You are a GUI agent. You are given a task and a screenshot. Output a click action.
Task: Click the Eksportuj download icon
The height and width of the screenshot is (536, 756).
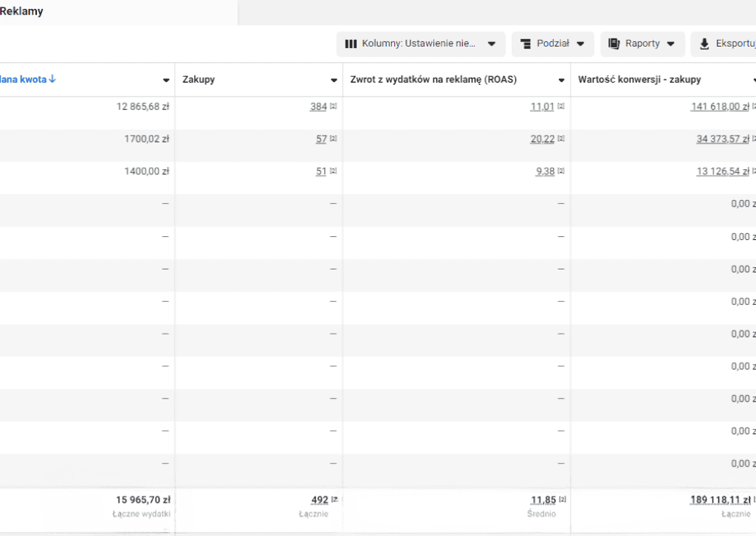[x=704, y=44]
